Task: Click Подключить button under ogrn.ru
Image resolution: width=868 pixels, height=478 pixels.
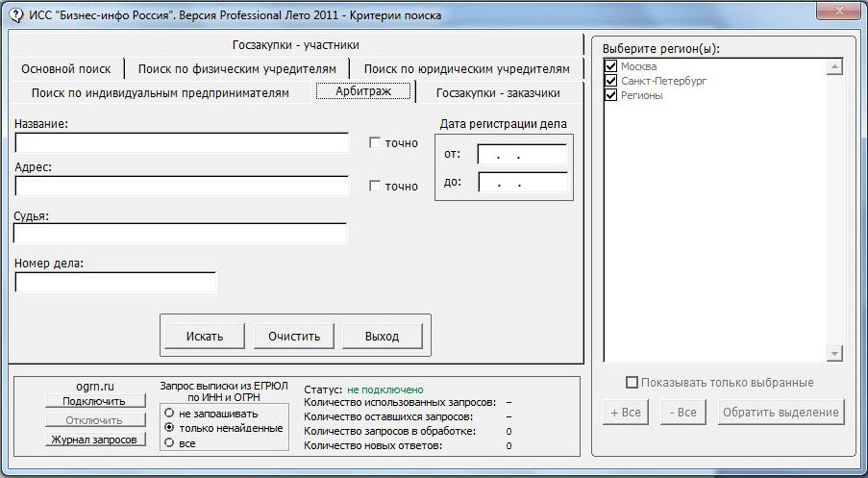Action: [94, 401]
